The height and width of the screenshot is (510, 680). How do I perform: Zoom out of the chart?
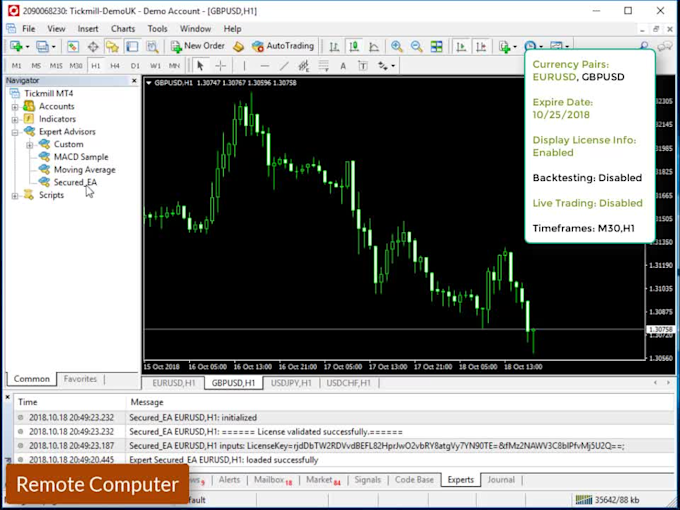point(416,46)
